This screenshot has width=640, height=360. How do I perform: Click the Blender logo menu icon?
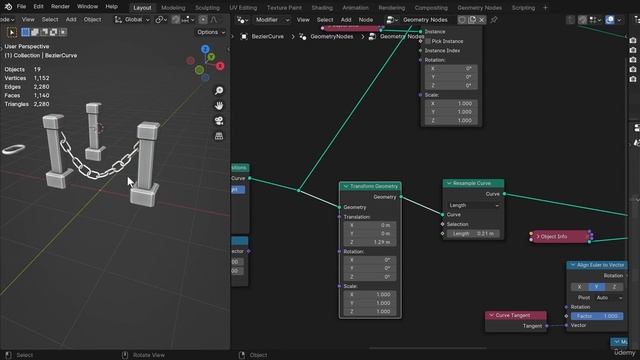coord(8,7)
